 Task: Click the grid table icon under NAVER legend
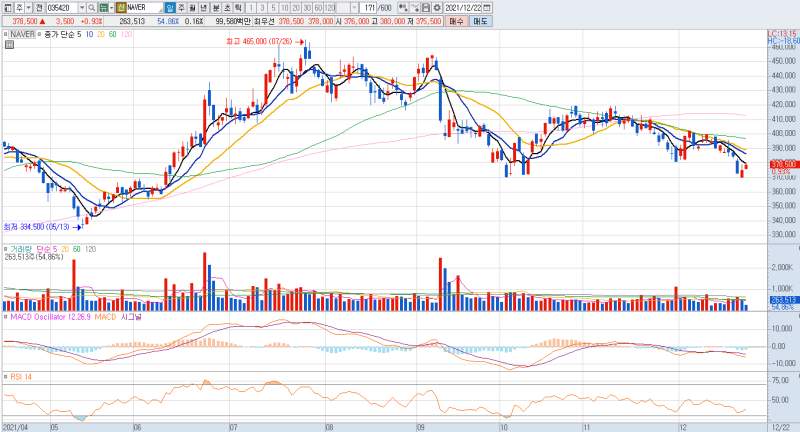point(9,45)
